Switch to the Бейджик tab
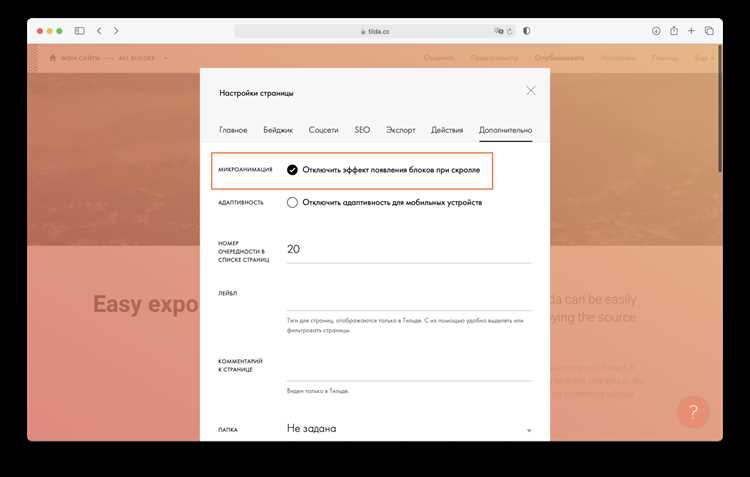 coord(278,130)
